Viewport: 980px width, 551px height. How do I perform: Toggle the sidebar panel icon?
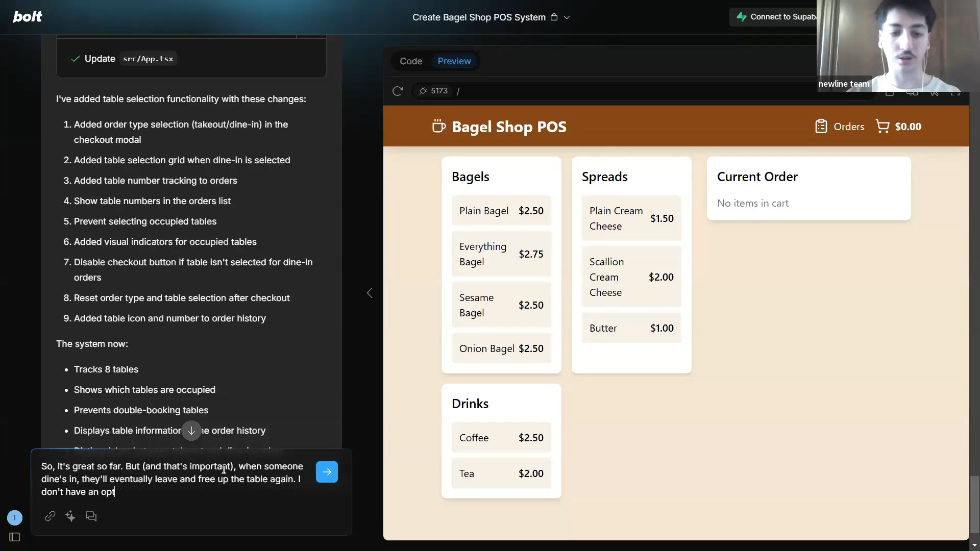[15, 537]
